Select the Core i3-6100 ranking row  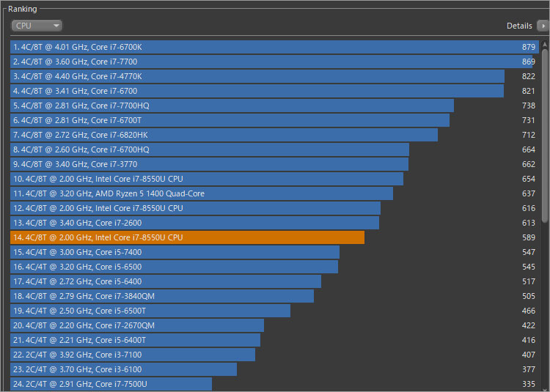274,369
